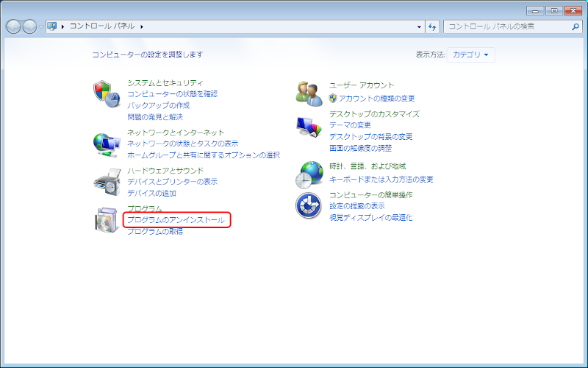The image size is (588, 368).
Task: Click the コンピューターの簡単操作 accessibility icon
Action: pos(308,205)
